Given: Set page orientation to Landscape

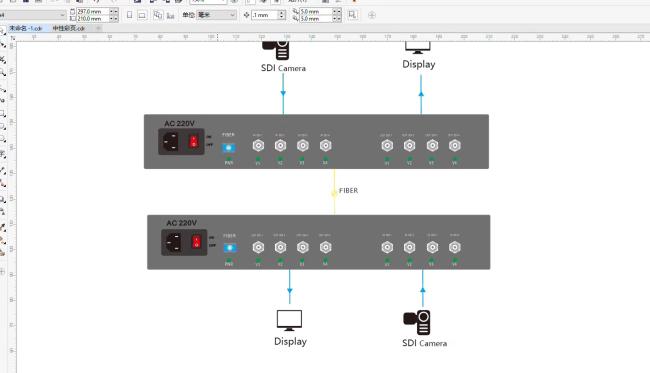Looking at the screenshot, I should point(142,15).
